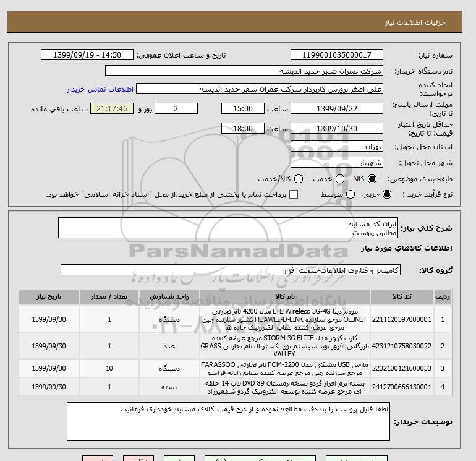Screen dimensions: 476x461
Task: Click the STORM 3G ELITE capture card item name
Action: tap(285, 346)
